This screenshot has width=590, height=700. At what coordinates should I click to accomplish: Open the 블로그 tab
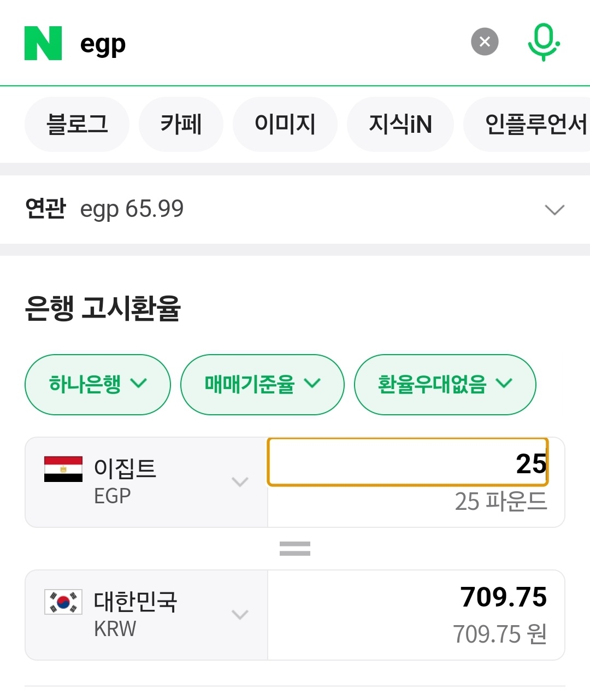click(x=77, y=124)
